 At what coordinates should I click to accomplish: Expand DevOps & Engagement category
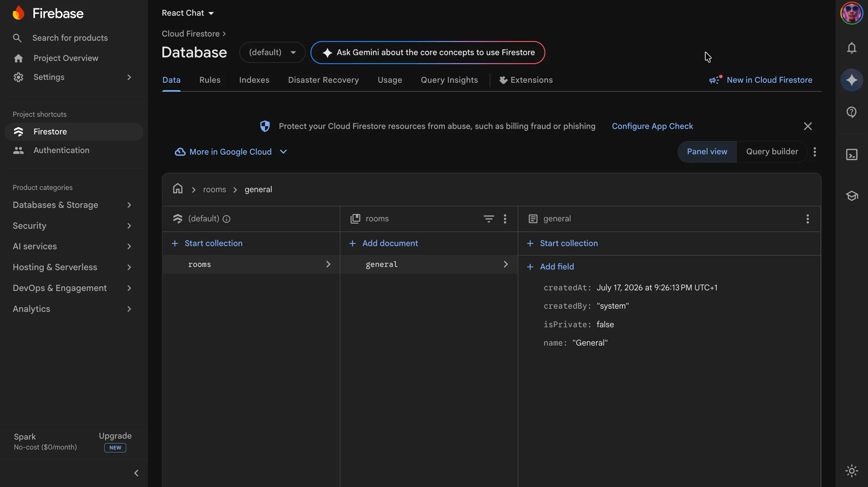coord(129,288)
